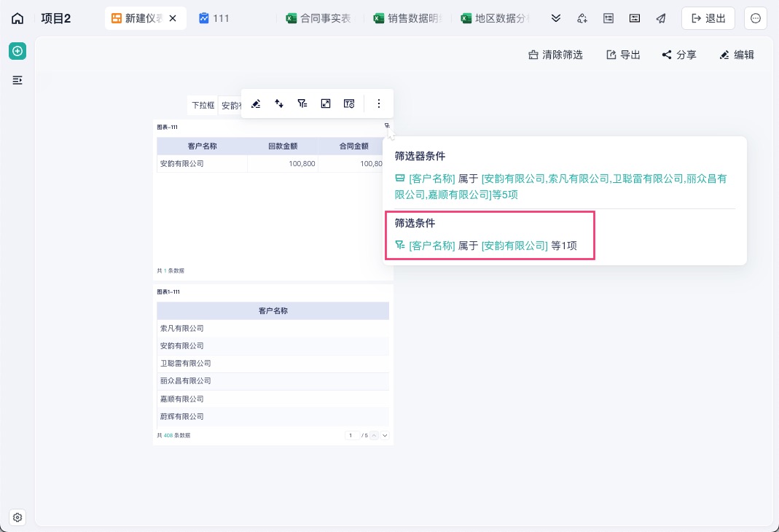Go to previous page in 图表1-111
The image size is (779, 532).
coord(374,436)
